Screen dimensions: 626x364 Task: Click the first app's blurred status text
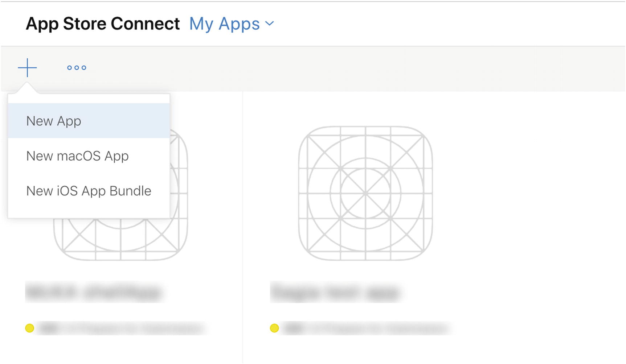tap(122, 328)
